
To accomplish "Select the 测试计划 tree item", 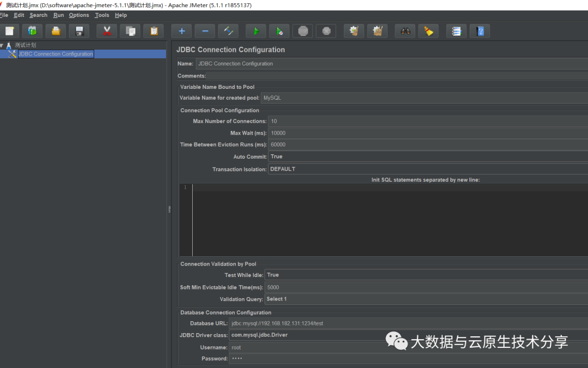I will click(26, 45).
